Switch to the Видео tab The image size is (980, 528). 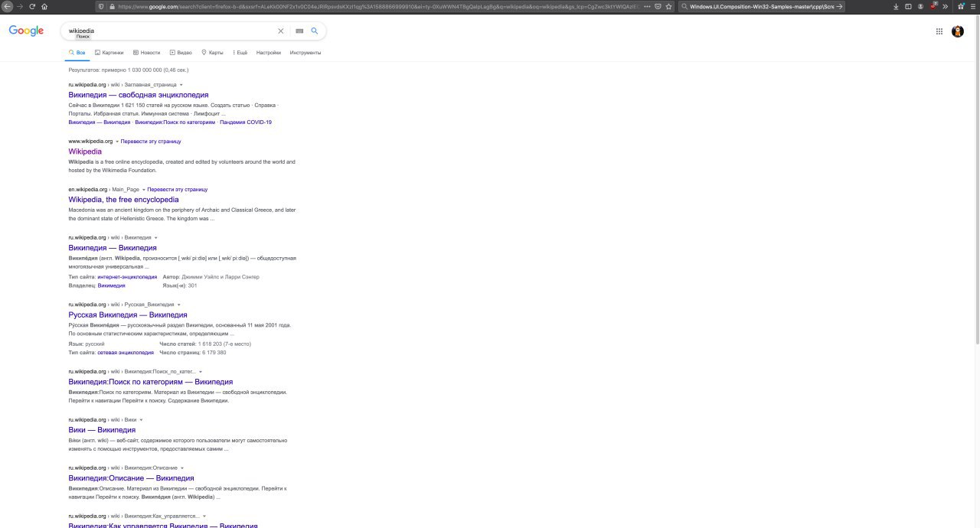pyautogui.click(x=181, y=53)
